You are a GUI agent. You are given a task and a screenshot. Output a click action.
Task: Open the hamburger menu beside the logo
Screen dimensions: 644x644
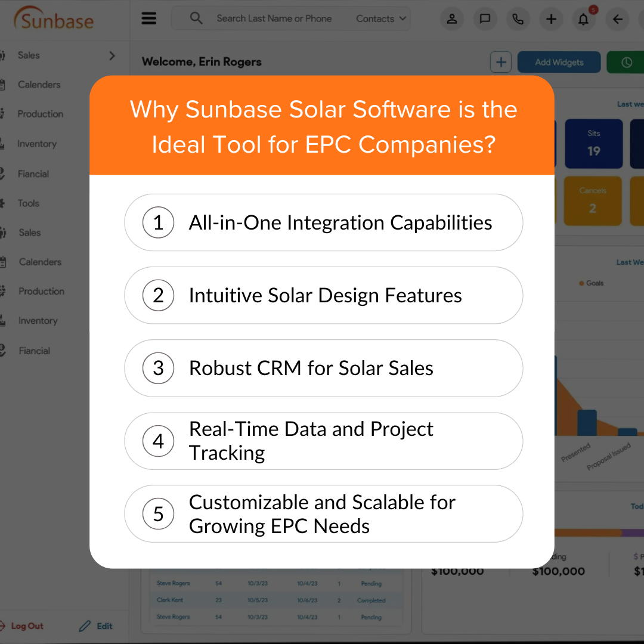148,18
